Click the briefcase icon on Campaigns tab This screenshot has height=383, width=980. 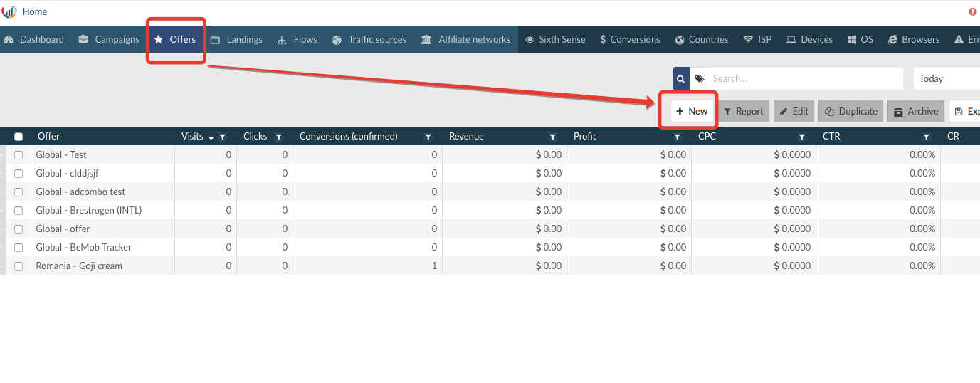[x=84, y=40]
